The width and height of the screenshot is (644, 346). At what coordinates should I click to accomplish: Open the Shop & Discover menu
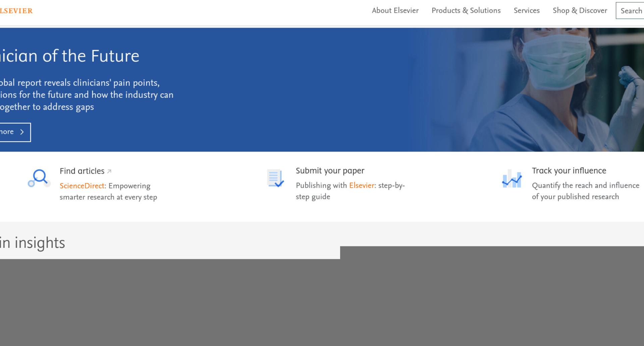(x=580, y=10)
